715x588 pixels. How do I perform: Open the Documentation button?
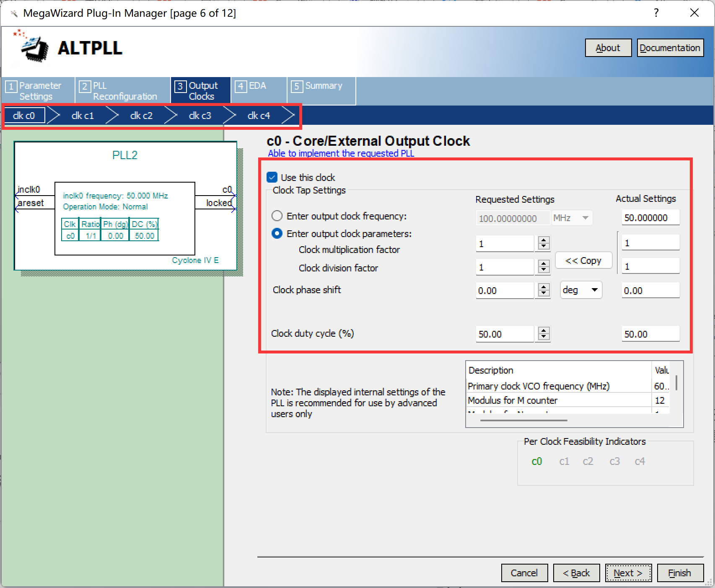pos(670,48)
